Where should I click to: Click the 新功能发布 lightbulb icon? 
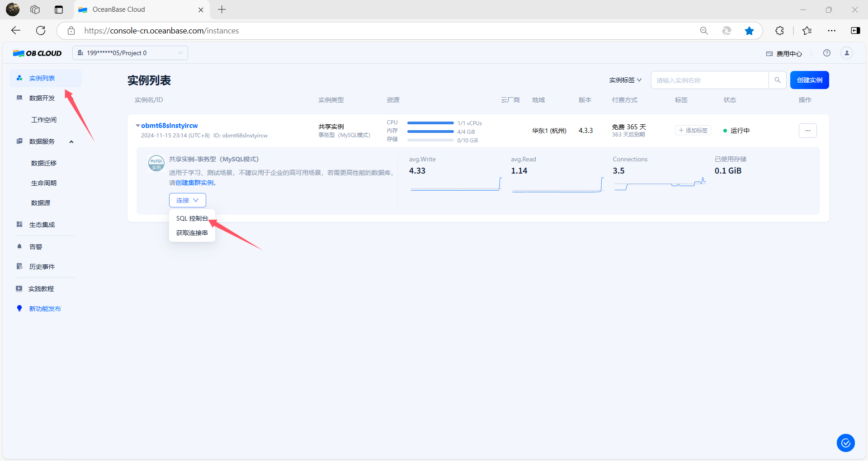point(19,308)
